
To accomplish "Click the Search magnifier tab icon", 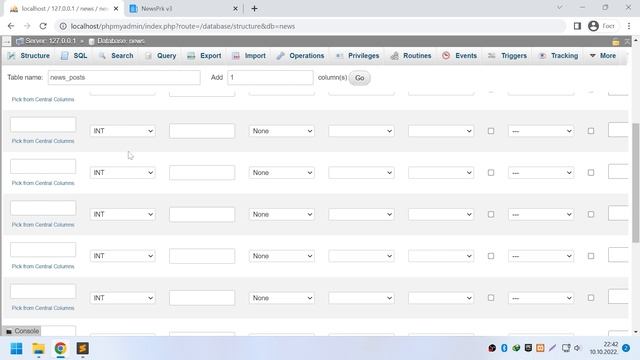I will pos(102,56).
